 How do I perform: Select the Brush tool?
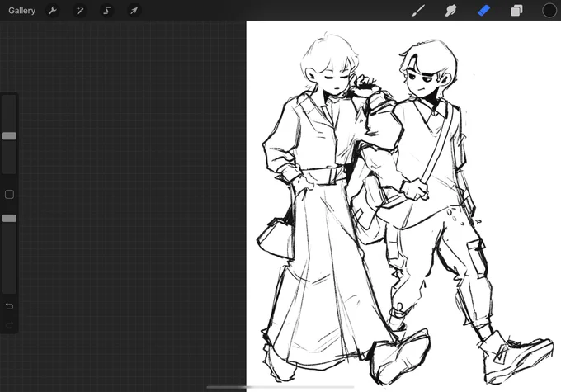click(x=418, y=11)
